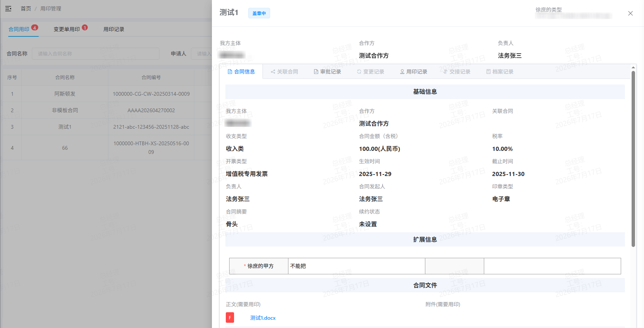Open the red file icon for 测试1.docx
The height and width of the screenshot is (328, 644).
pyautogui.click(x=230, y=317)
